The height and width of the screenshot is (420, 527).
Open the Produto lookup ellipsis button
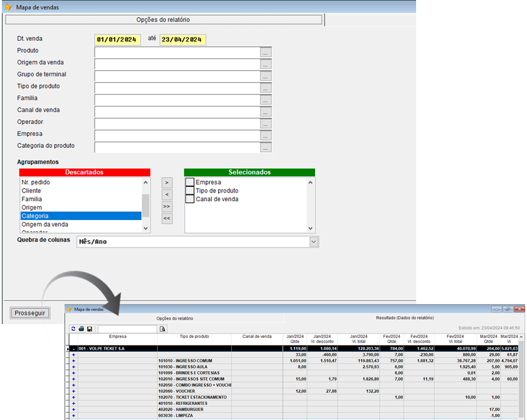pos(266,52)
